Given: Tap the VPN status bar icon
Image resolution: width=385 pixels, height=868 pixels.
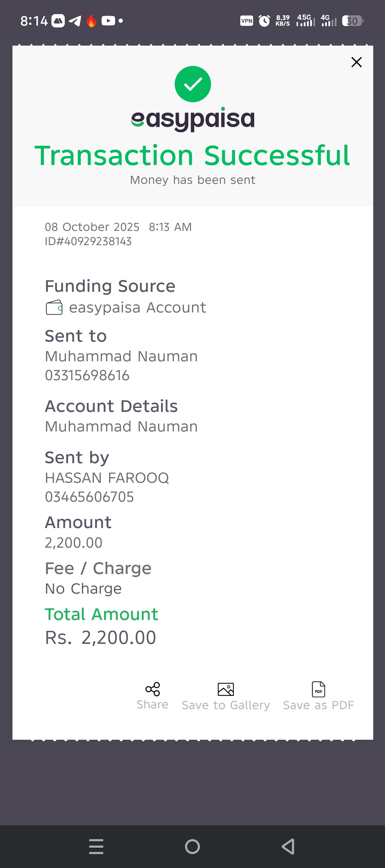Looking at the screenshot, I should pyautogui.click(x=247, y=21).
